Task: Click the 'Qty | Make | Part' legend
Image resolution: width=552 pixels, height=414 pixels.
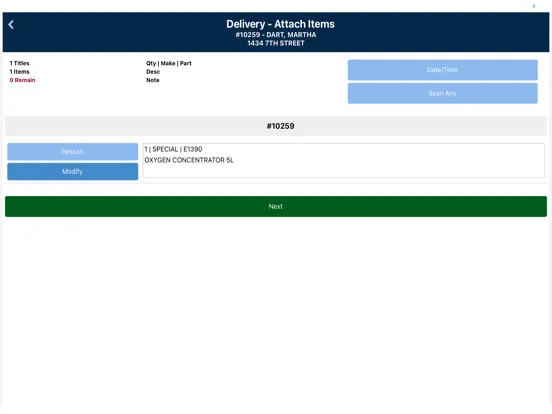Action: coord(169,63)
